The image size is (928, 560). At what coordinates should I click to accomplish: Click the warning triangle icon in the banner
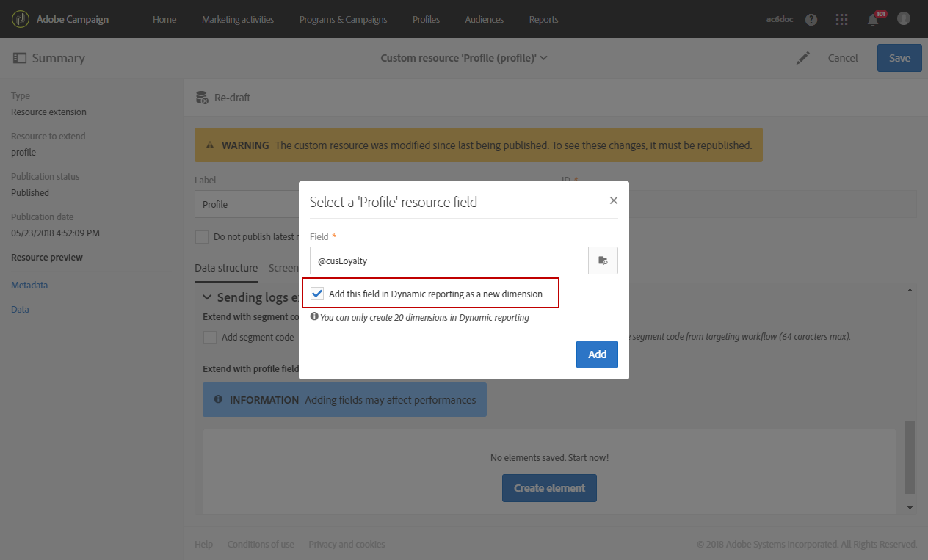coord(211,145)
